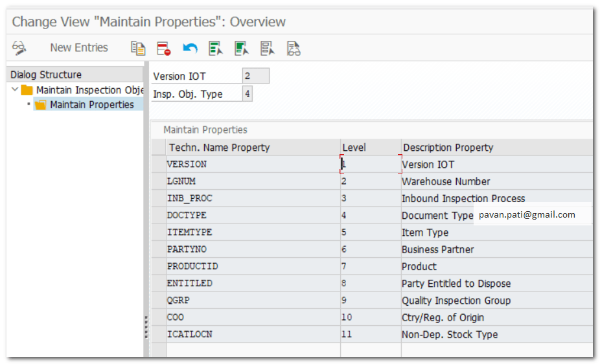The height and width of the screenshot is (364, 600).
Task: Click the QGRP technical name cell
Action: (253, 301)
